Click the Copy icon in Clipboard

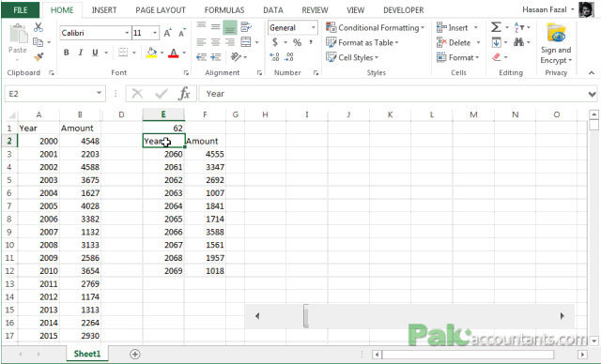coord(38,41)
